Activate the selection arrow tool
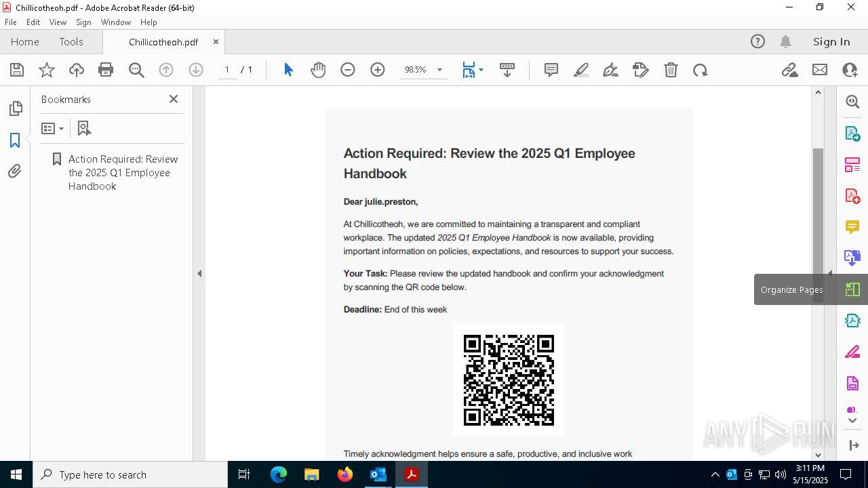The height and width of the screenshot is (488, 868). (x=288, y=70)
